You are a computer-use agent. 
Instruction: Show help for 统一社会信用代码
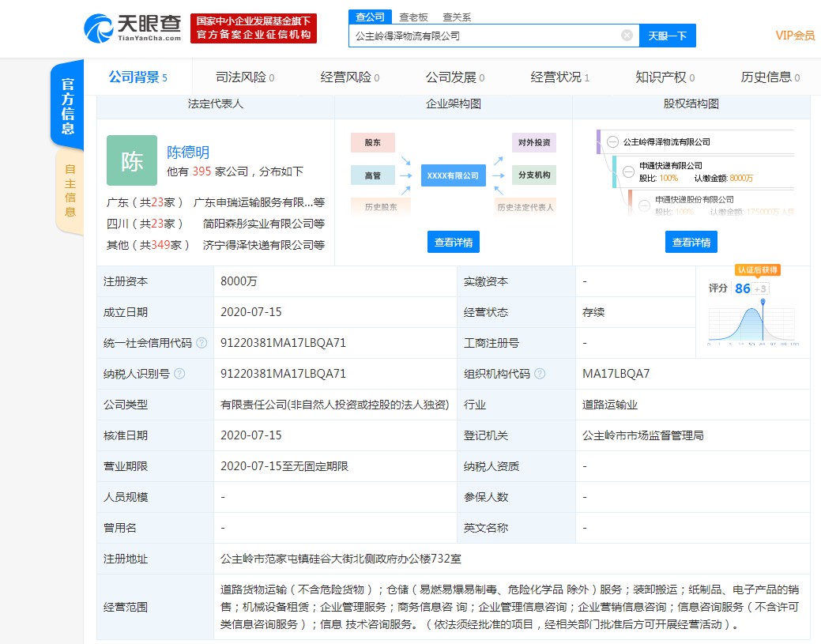201,343
